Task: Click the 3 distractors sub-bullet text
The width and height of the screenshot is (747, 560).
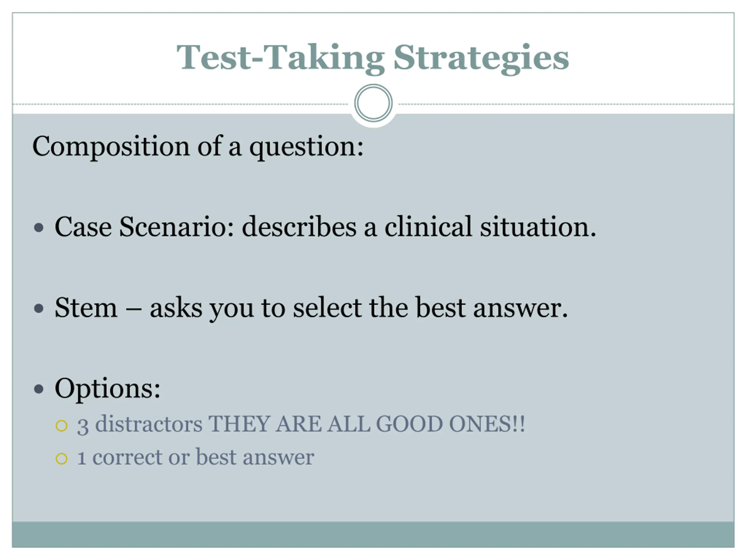Action: point(301,424)
